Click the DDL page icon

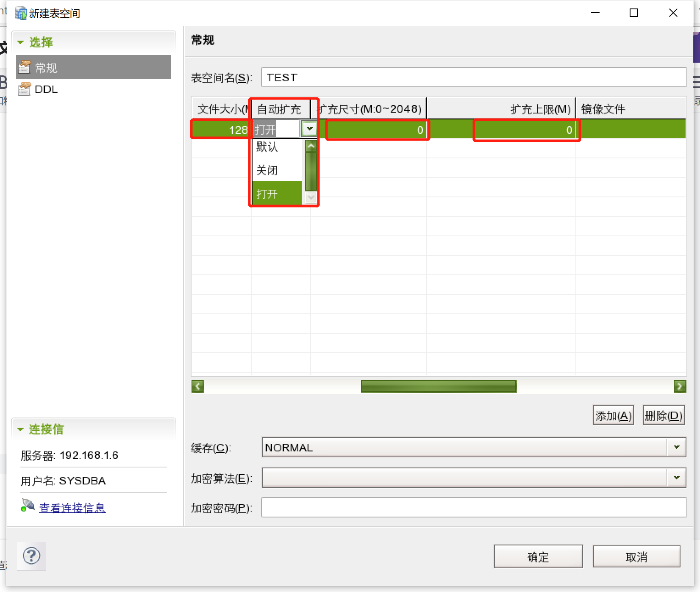(25, 89)
